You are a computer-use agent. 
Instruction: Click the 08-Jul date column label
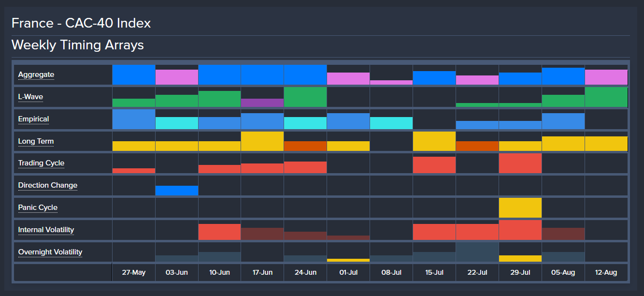(x=391, y=272)
